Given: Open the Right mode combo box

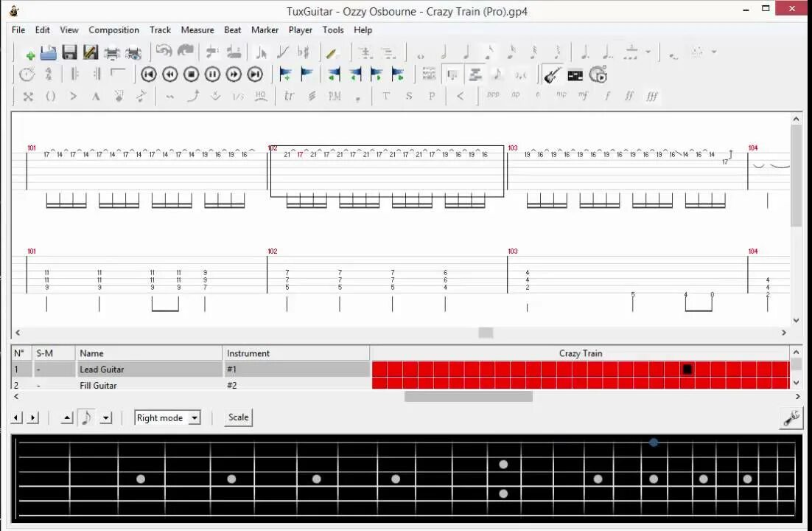Looking at the screenshot, I should click(167, 418).
